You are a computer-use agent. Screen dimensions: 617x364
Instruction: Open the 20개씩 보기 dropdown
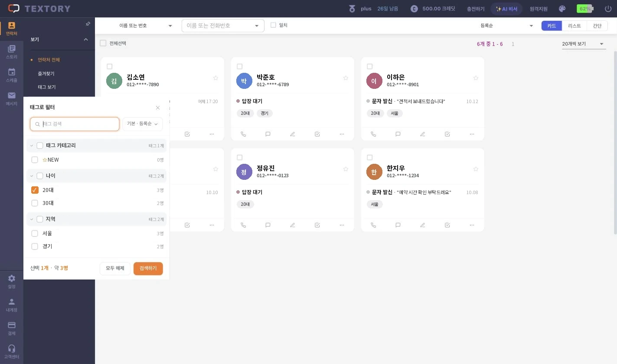coord(584,44)
